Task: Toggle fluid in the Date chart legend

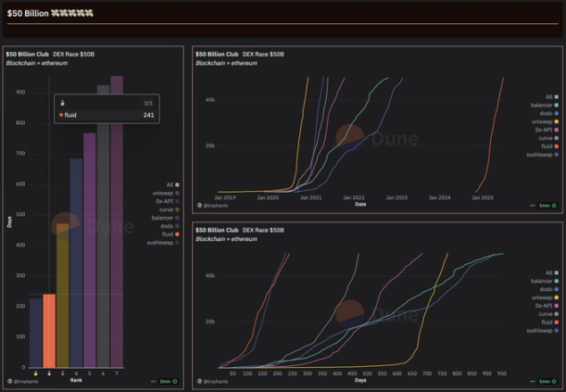Action: point(549,146)
